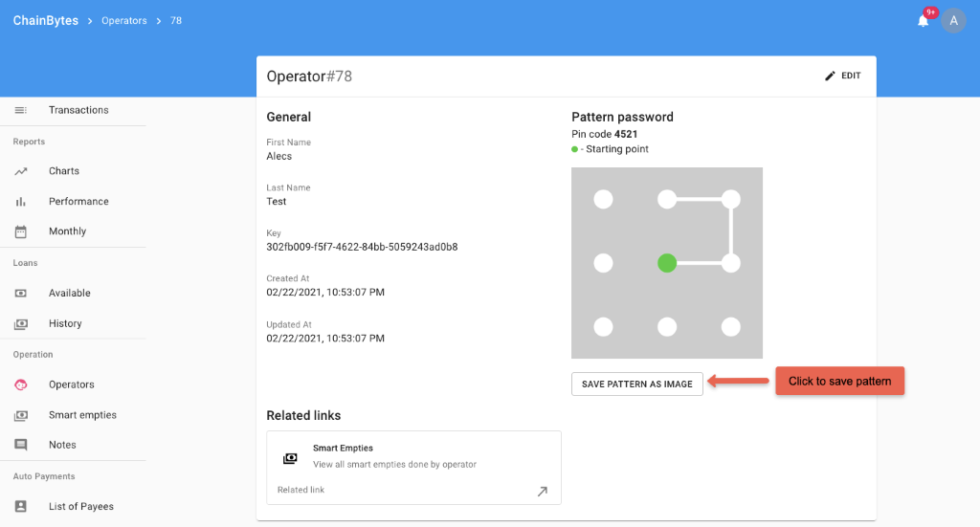Click the Transactions list icon

(x=21, y=110)
